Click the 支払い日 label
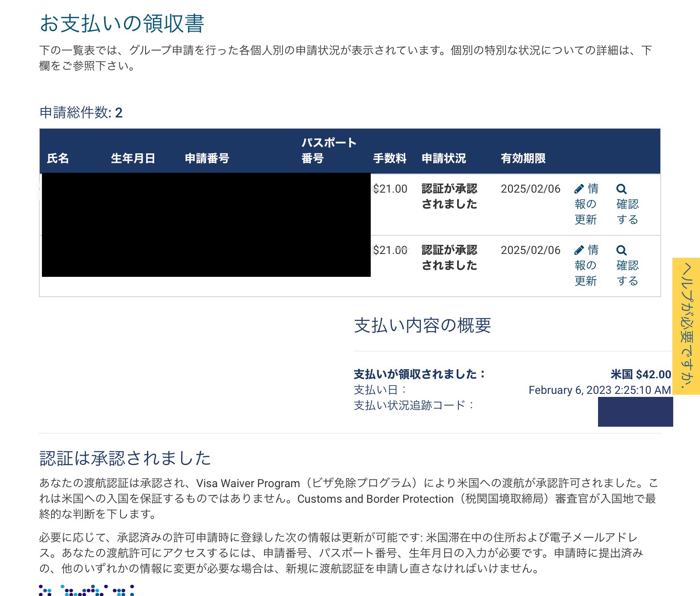Image resolution: width=700 pixels, height=596 pixels. click(x=380, y=390)
